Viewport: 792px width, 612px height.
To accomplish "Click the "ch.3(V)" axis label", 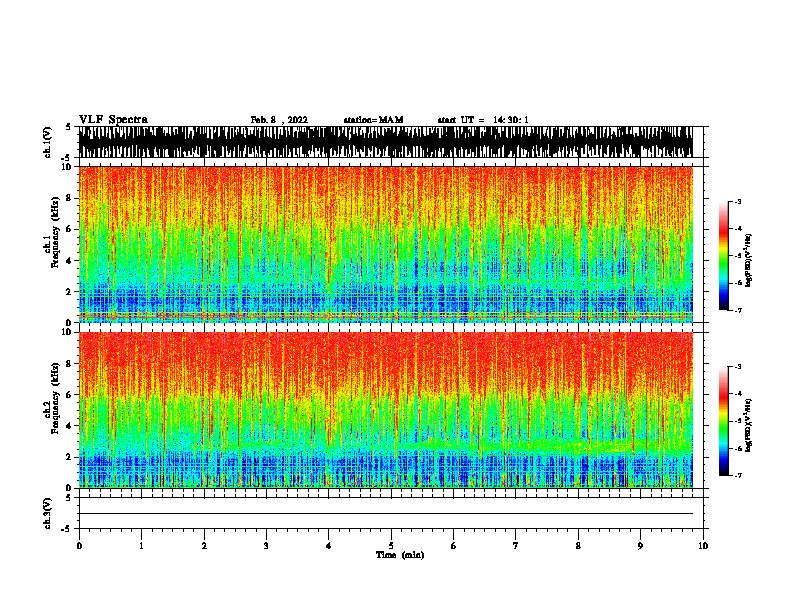I will 47,513.
